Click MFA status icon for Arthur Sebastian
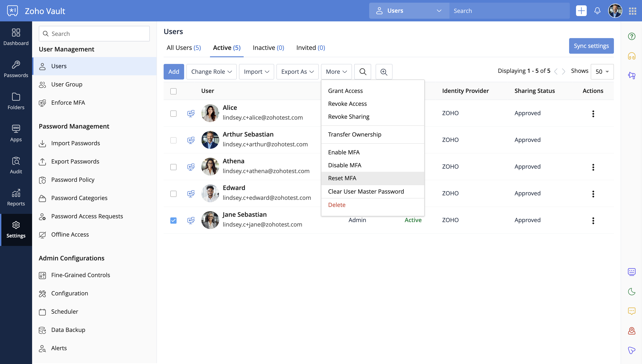 pyautogui.click(x=191, y=140)
